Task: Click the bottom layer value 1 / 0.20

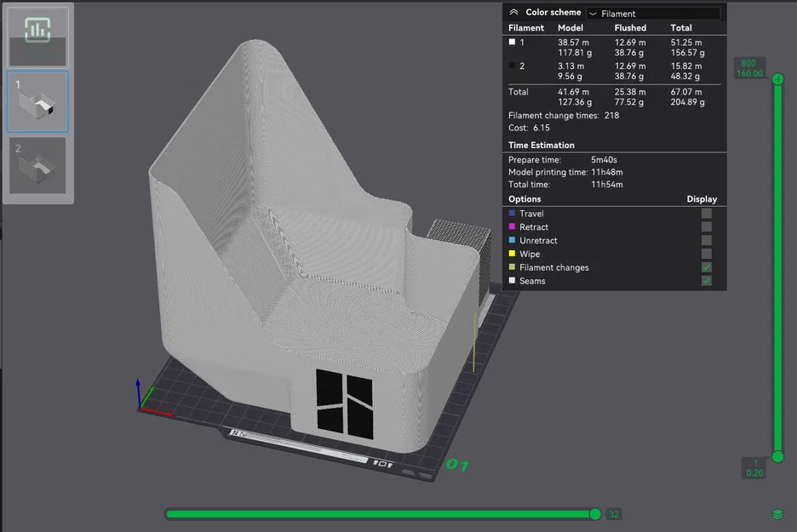Action: pos(754,467)
